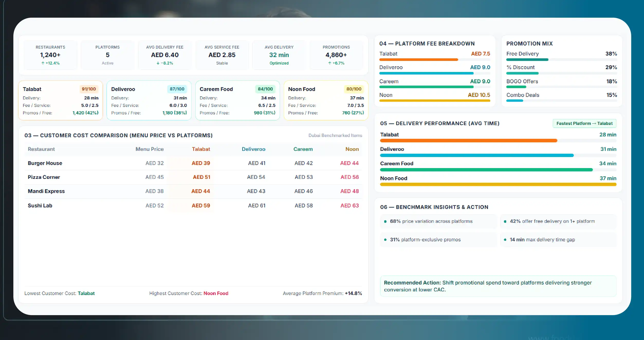Open the Avg Delivery Fee AED 6.40 card
The width and height of the screenshot is (644, 340).
(x=165, y=55)
